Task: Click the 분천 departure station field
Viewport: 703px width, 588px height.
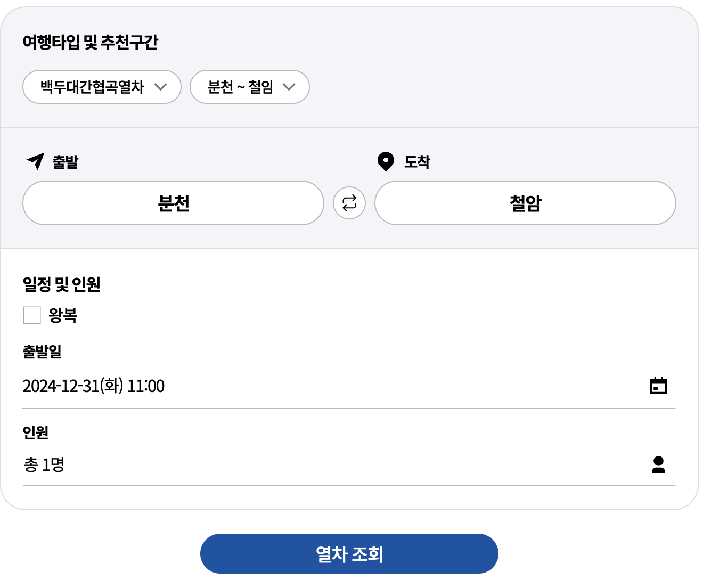Action: pyautogui.click(x=173, y=203)
